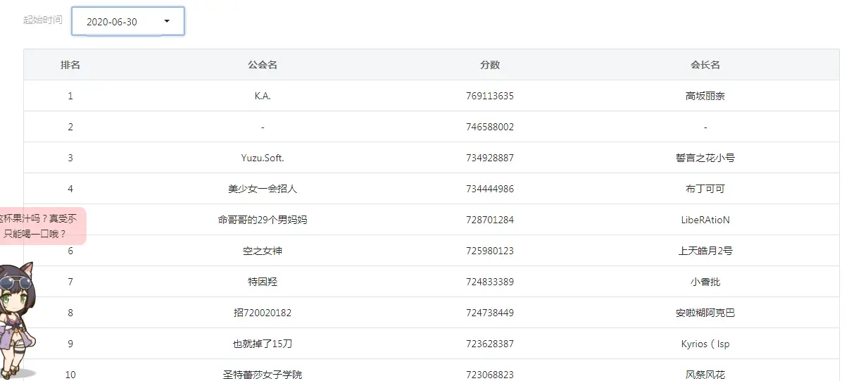Image resolution: width=868 pixels, height=381 pixels.
Task: Select guild name 特因羟
Action: tap(263, 282)
